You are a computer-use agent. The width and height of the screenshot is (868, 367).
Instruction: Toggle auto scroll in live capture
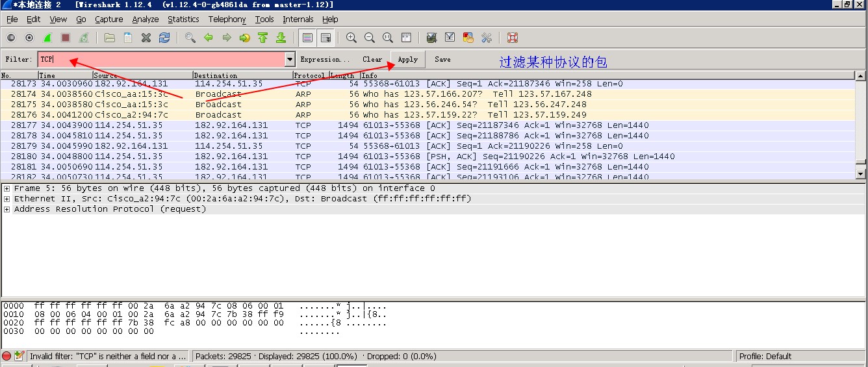[326, 38]
